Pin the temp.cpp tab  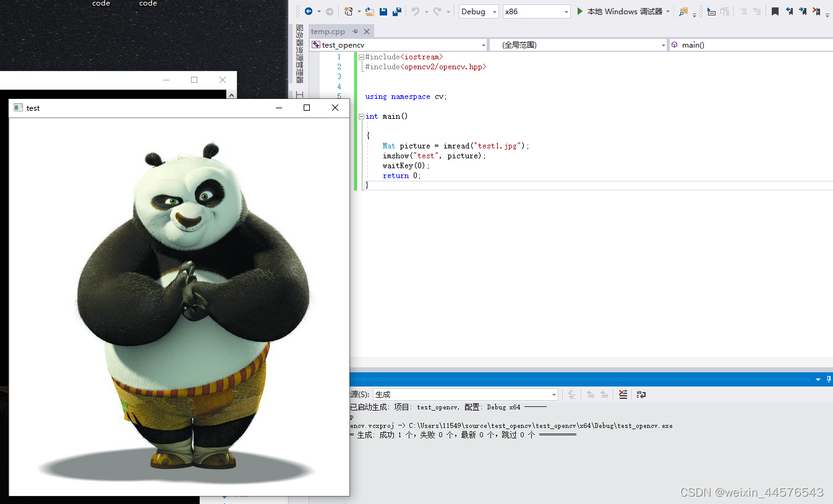click(355, 31)
